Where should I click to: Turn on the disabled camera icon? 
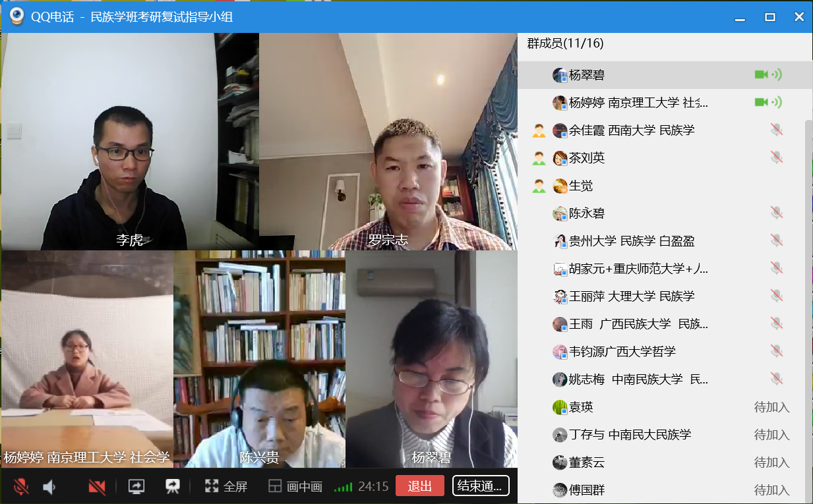(x=97, y=487)
